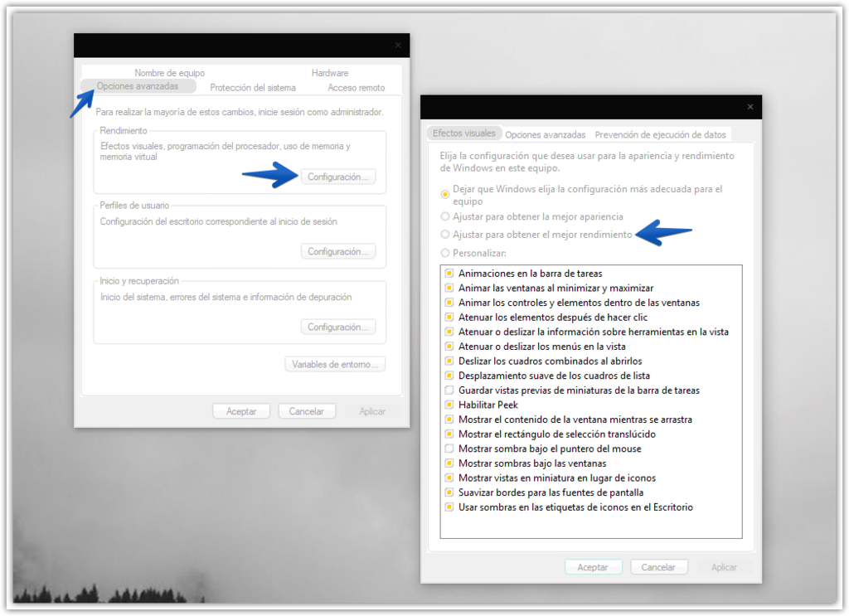The height and width of the screenshot is (616, 849).
Task: Disable 'Suavizar bordes para las fuentes de pantalla'
Action: coord(449,492)
